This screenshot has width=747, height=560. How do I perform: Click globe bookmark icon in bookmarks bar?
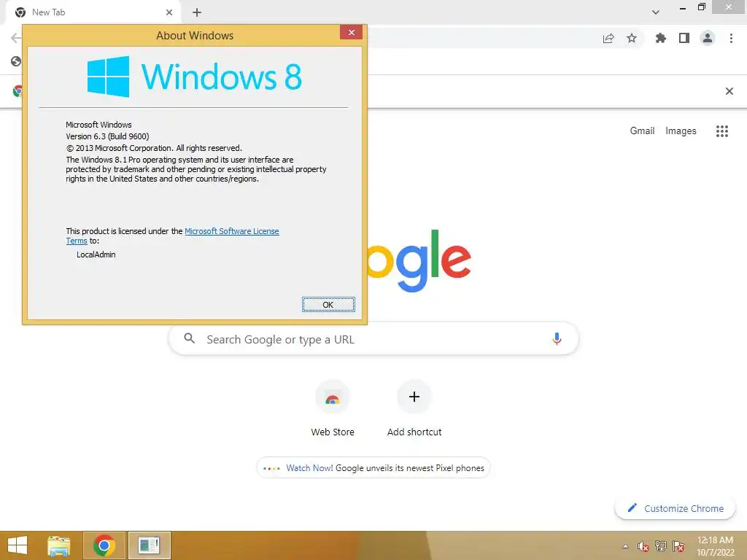16,61
